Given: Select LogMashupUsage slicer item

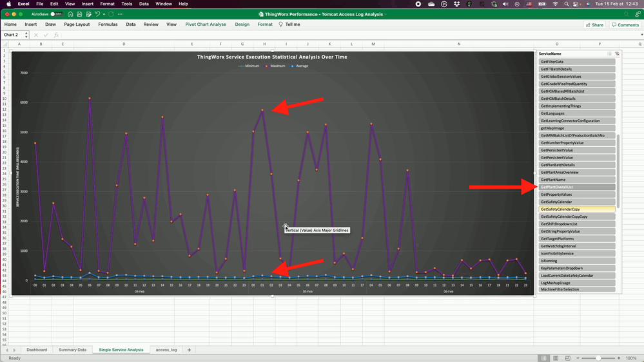Looking at the screenshot, I should [x=577, y=283].
